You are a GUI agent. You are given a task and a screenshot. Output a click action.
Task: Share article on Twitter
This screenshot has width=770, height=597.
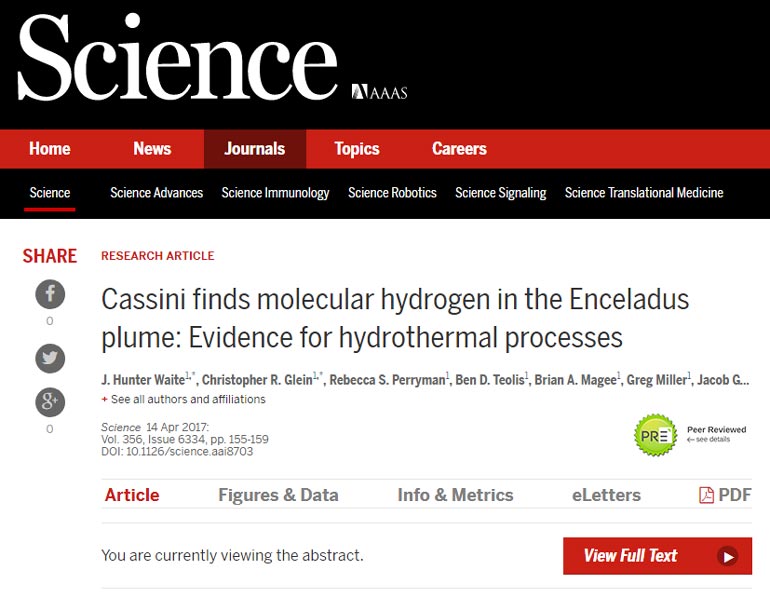[50, 358]
